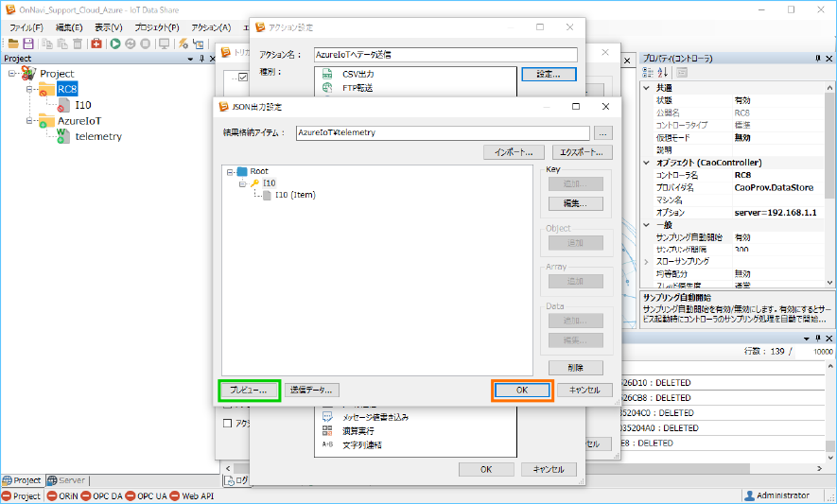Viewport: 837px width, 504px height.
Task: Collapse the AzureIoT folder in project tree
Action: 30,121
